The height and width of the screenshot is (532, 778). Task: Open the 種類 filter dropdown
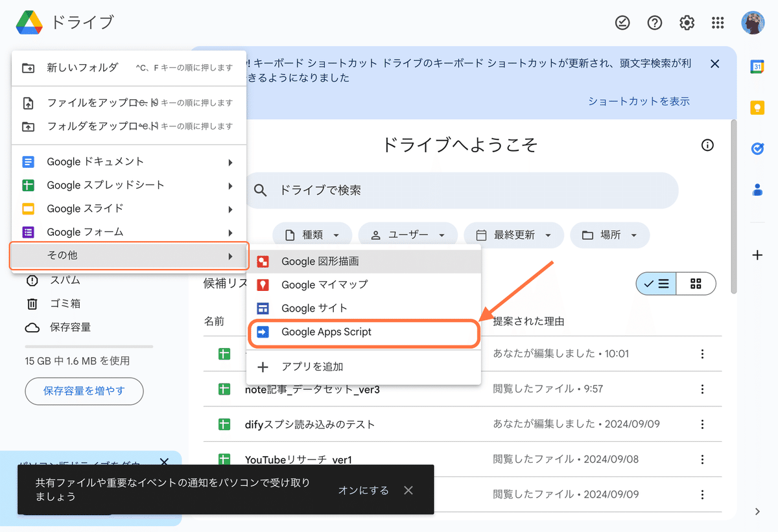[312, 235]
